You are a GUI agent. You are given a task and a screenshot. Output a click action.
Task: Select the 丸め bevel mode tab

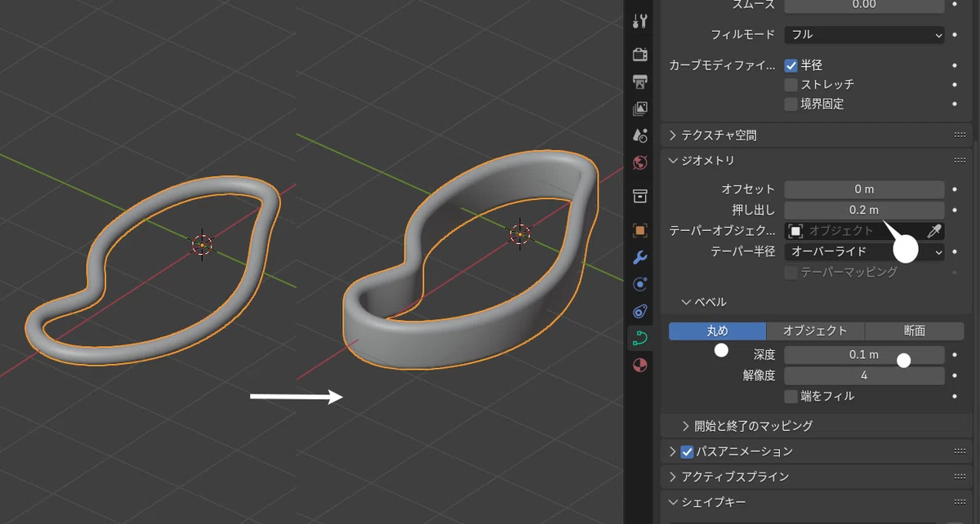[718, 331]
